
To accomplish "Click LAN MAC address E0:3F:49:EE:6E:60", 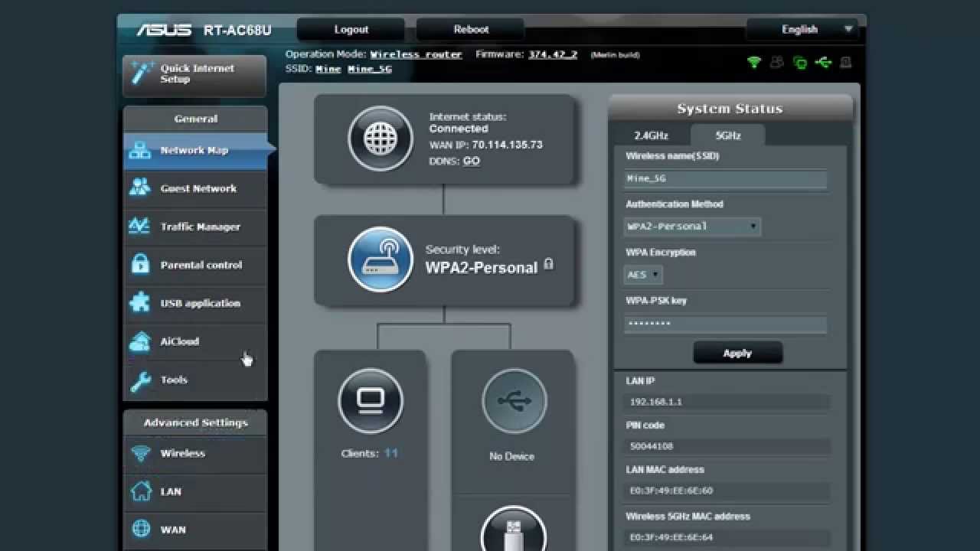I will pos(728,491).
